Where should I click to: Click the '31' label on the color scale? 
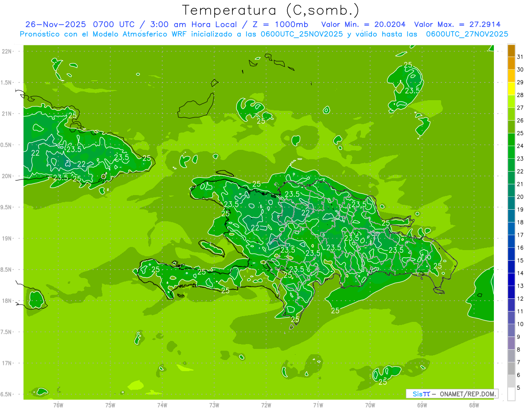point(520,57)
